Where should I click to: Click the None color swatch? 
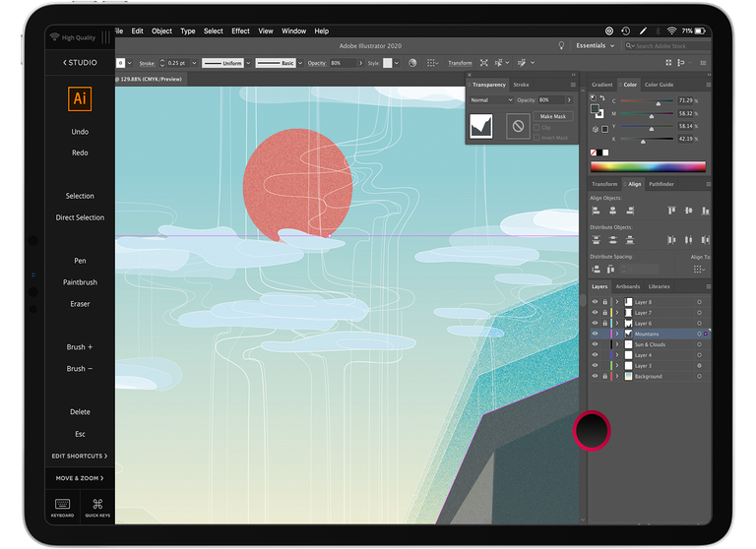pyautogui.click(x=593, y=152)
